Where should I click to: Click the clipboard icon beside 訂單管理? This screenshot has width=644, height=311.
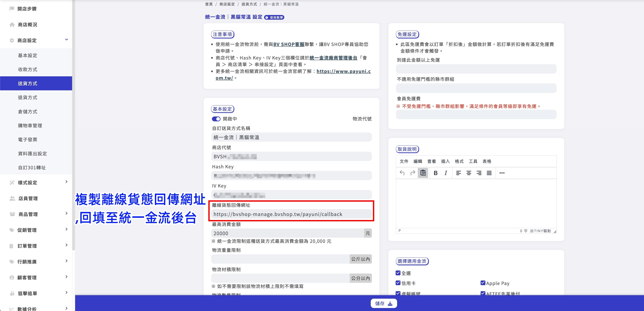coord(11,246)
